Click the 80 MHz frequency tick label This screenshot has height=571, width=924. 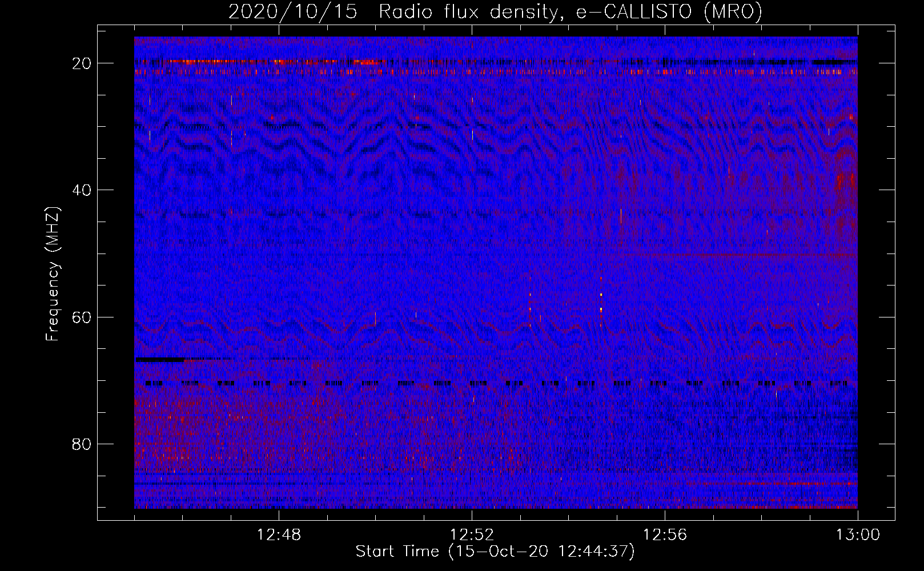(82, 444)
